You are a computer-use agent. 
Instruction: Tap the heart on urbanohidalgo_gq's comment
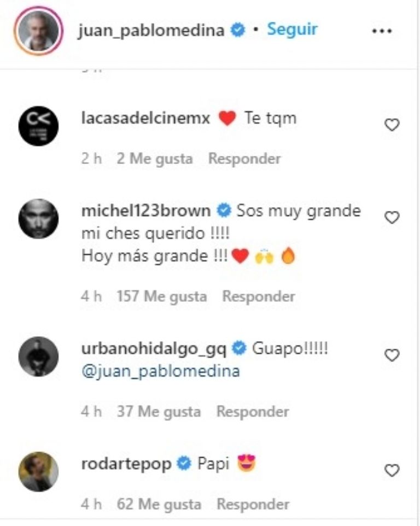click(392, 355)
